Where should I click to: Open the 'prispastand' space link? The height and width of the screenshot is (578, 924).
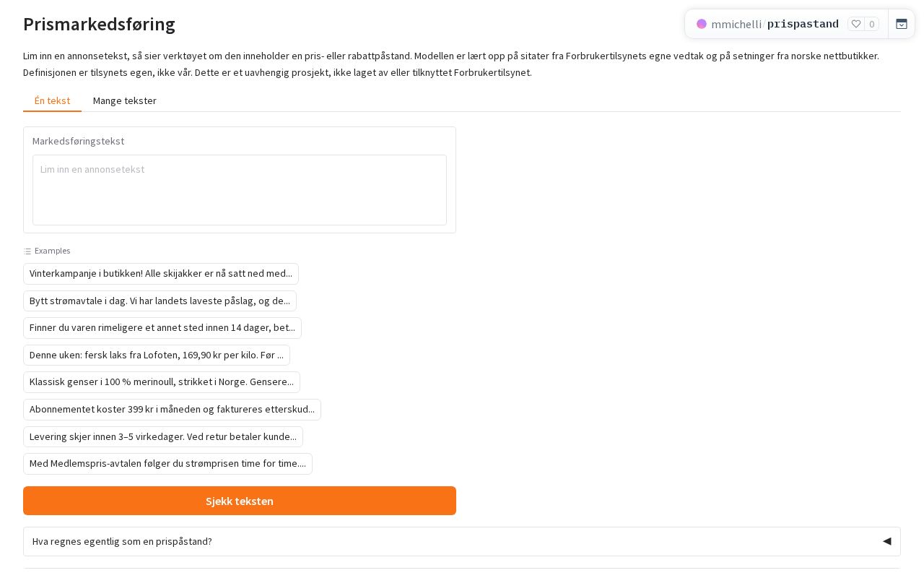(x=803, y=24)
